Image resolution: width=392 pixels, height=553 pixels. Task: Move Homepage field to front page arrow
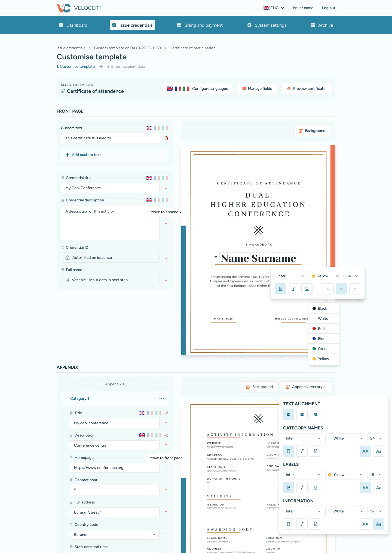(x=166, y=468)
